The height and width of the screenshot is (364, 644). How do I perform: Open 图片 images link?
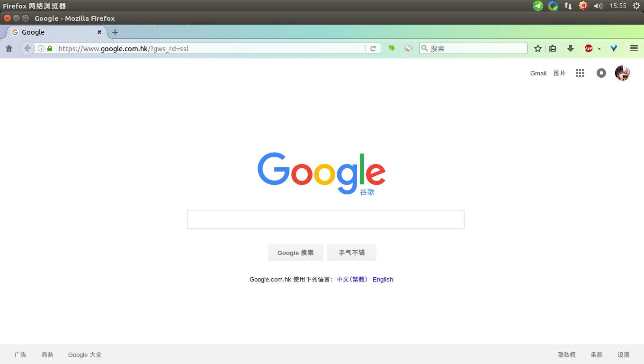click(560, 73)
